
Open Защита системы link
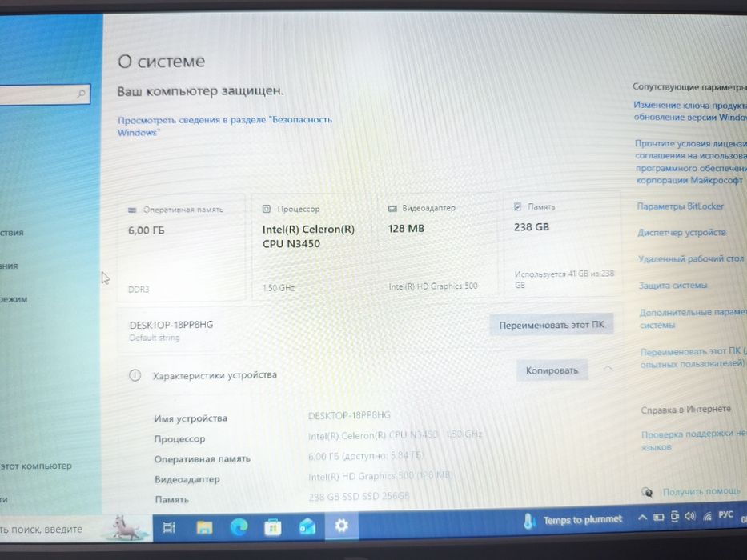pyautogui.click(x=673, y=286)
